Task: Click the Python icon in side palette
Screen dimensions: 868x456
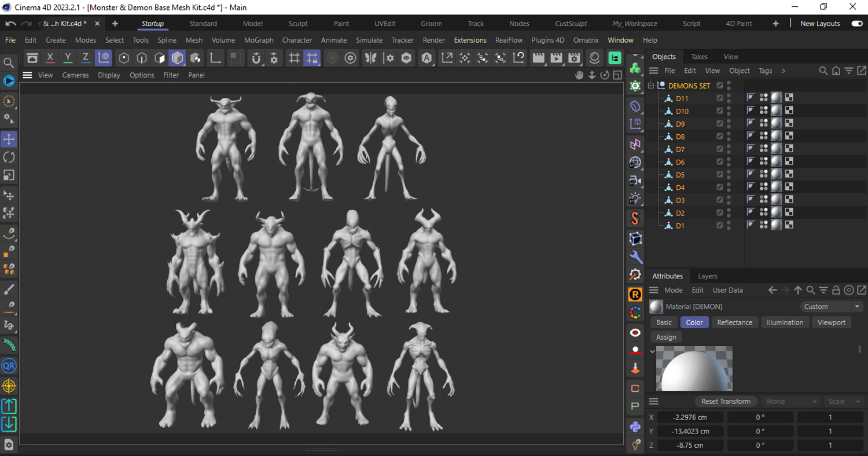Action: [635, 427]
